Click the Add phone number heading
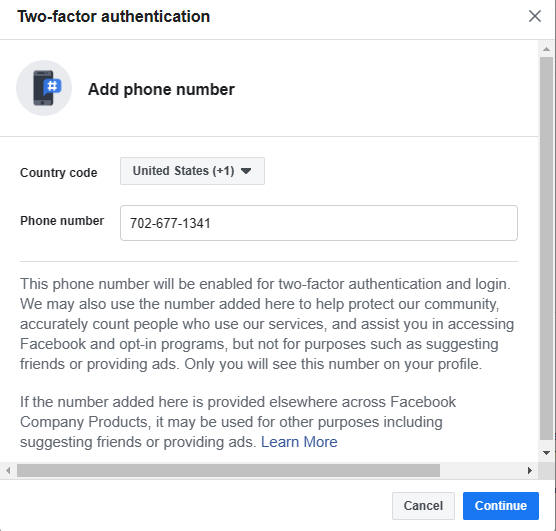 coord(161,89)
